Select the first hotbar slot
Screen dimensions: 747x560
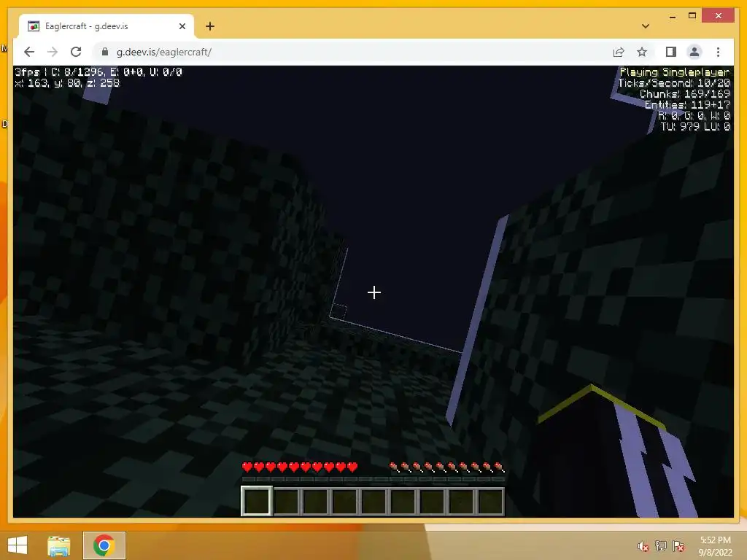(257, 501)
